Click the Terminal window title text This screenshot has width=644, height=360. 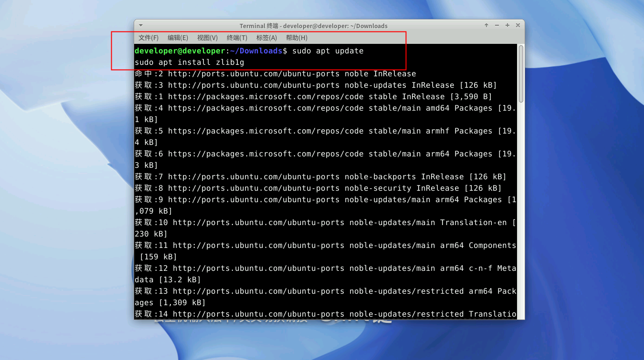314,26
